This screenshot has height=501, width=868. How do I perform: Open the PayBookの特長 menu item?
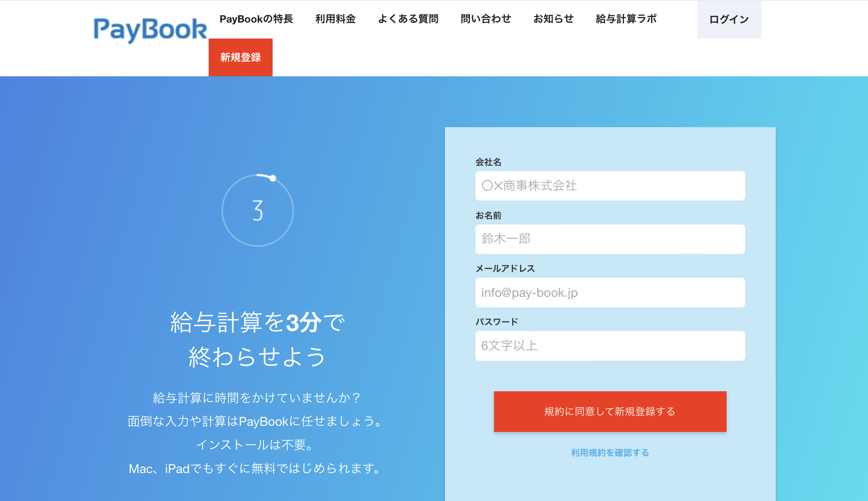256,19
